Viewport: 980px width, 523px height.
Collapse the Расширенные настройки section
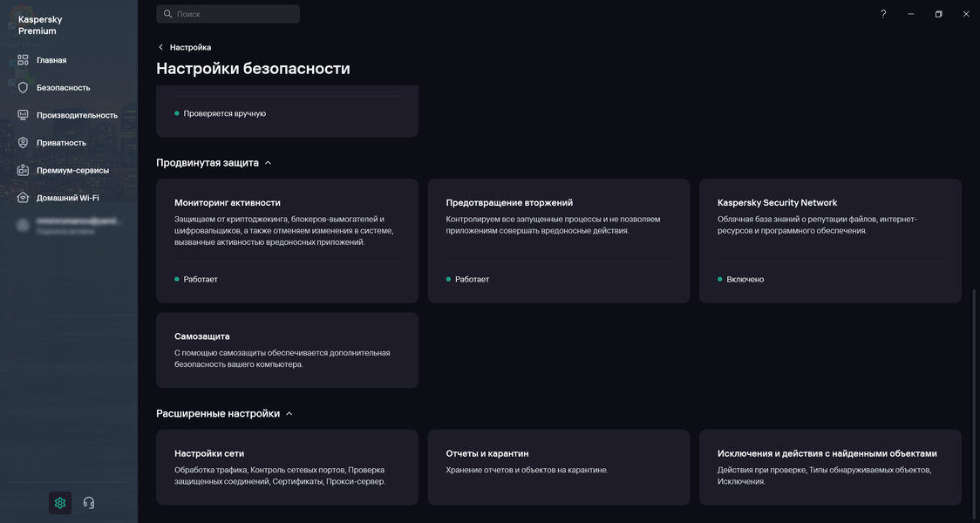pyautogui.click(x=289, y=414)
